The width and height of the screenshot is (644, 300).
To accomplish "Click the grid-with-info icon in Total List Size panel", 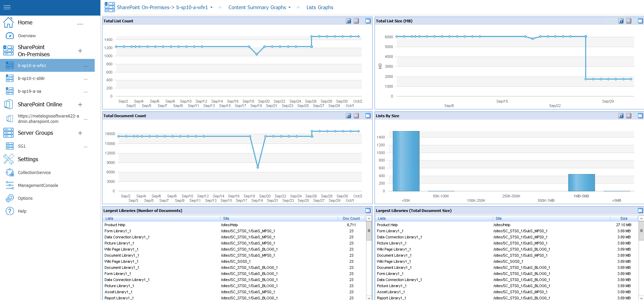I will (621, 21).
